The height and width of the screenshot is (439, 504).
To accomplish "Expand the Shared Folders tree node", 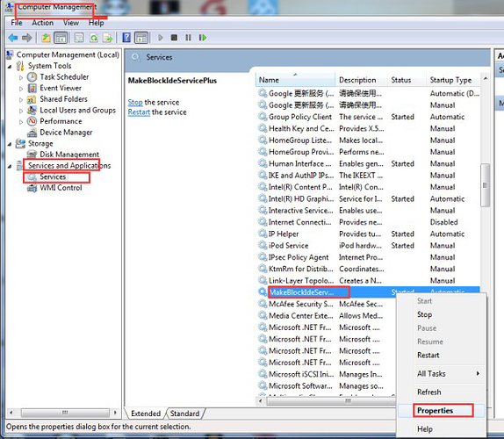I will (x=21, y=100).
